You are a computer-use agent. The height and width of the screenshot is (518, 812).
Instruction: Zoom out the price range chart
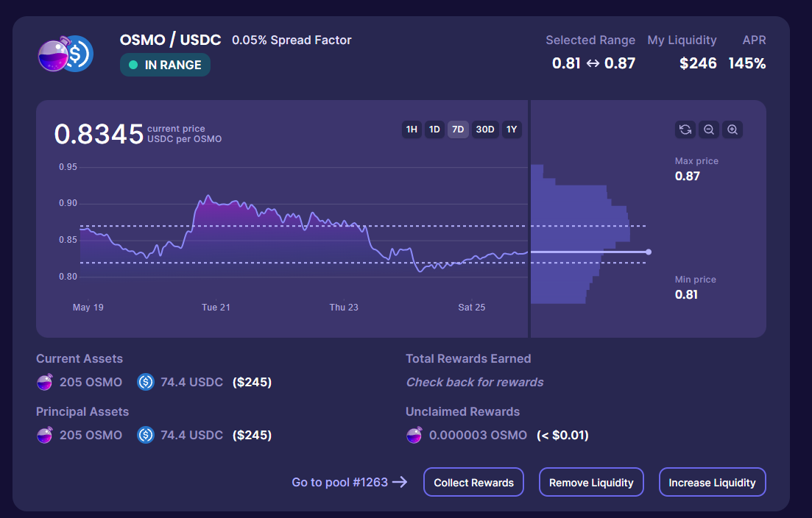click(709, 129)
